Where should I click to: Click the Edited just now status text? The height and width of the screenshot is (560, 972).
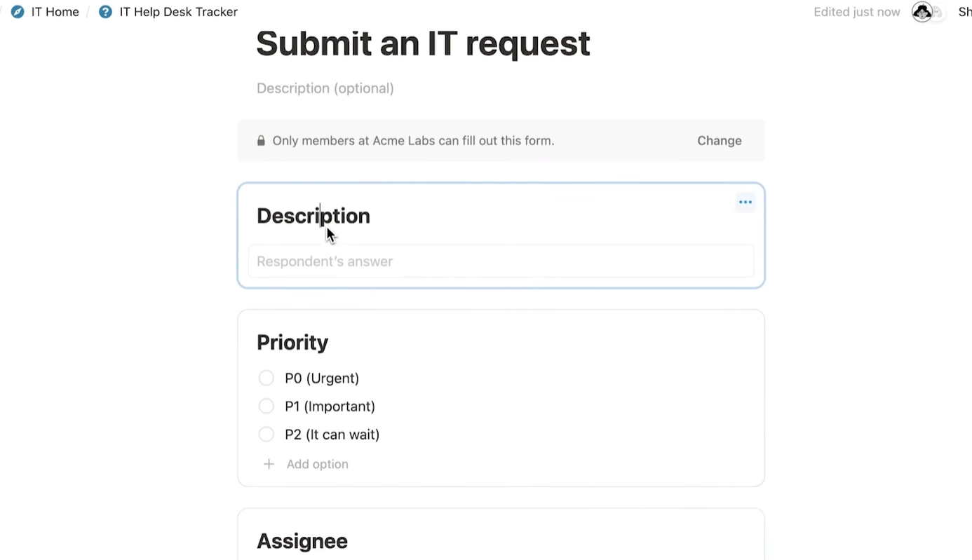856,12
